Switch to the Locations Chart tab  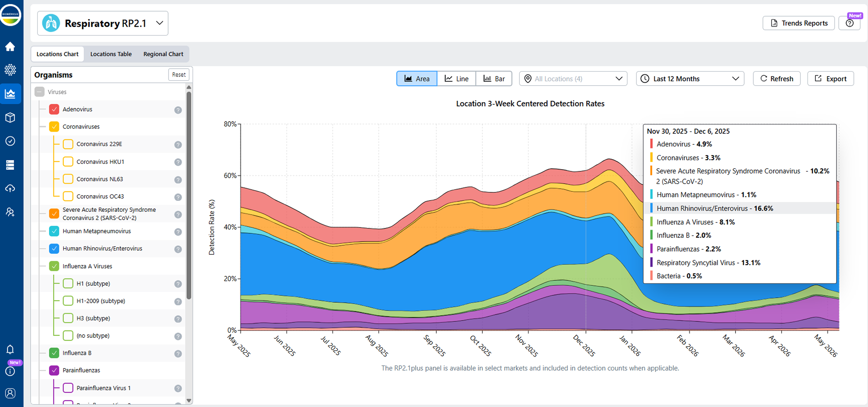pos(58,54)
